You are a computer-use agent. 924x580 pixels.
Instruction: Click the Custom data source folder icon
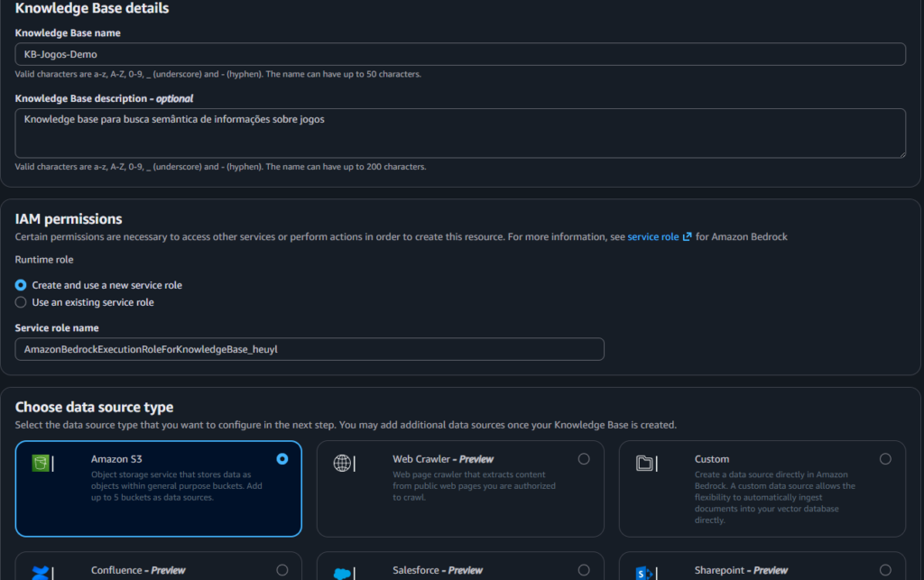(x=644, y=464)
